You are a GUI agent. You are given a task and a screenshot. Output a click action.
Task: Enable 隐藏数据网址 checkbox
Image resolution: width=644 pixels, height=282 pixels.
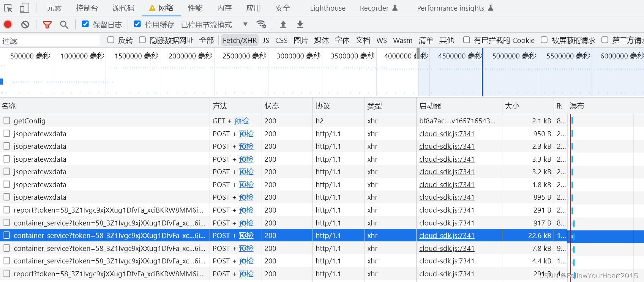point(142,40)
